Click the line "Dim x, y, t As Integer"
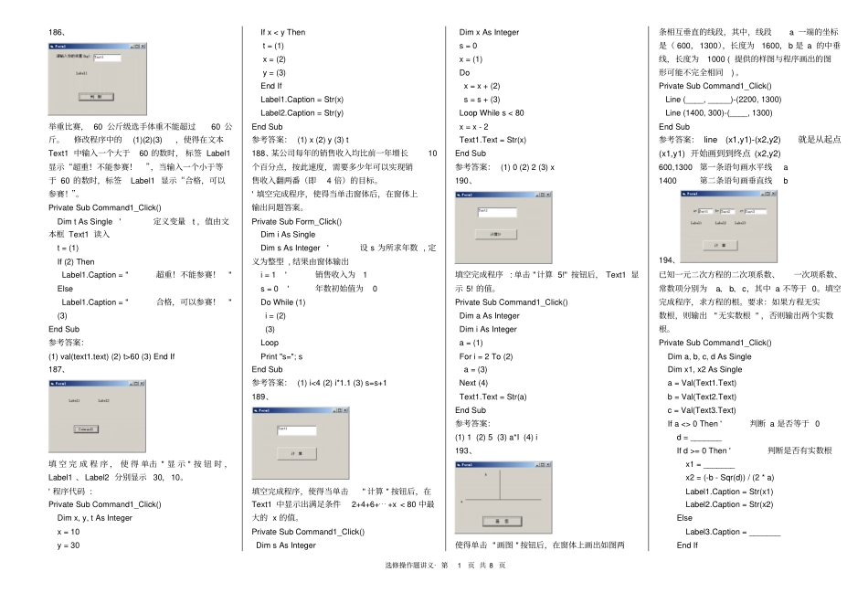This screenshot has height=614, width=868. pyautogui.click(x=95, y=518)
